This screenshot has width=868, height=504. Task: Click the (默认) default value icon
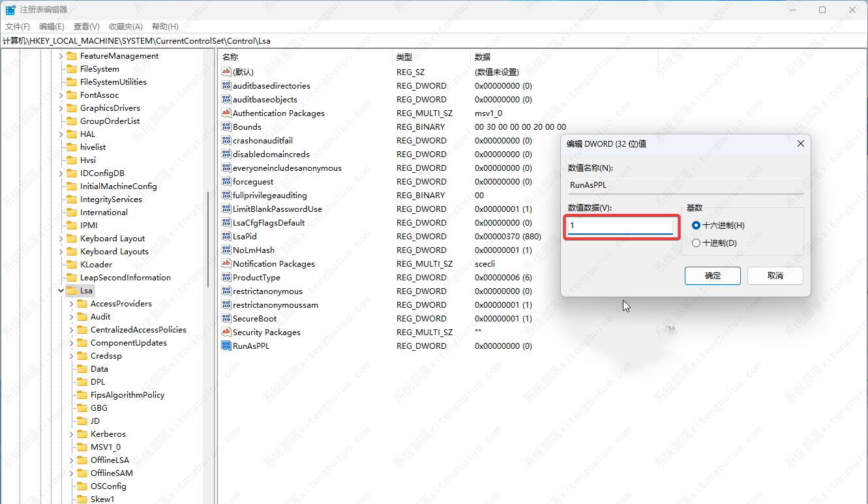(226, 72)
